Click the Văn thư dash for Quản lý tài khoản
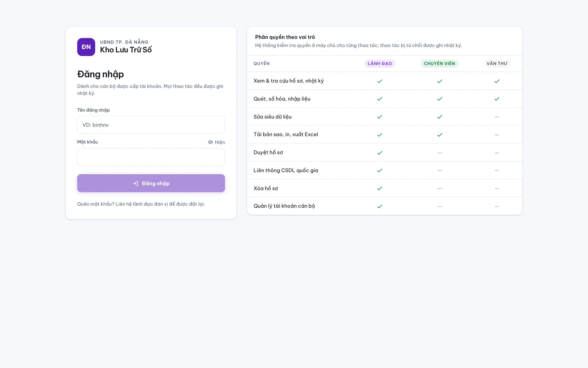Screen dimensions: 588x368 (497, 206)
